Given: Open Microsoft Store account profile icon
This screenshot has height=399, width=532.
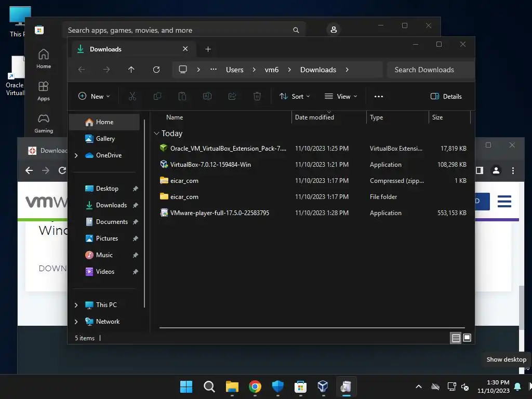Looking at the screenshot, I should pyautogui.click(x=334, y=30).
